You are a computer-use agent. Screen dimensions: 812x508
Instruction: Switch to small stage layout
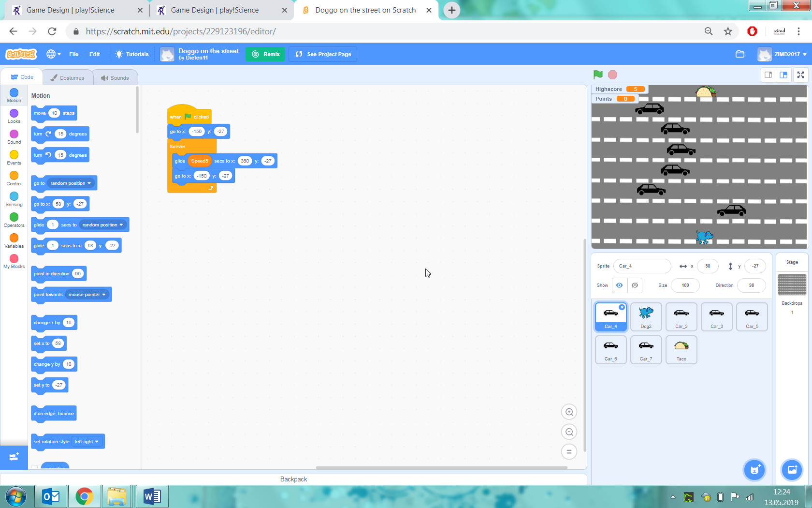point(768,75)
